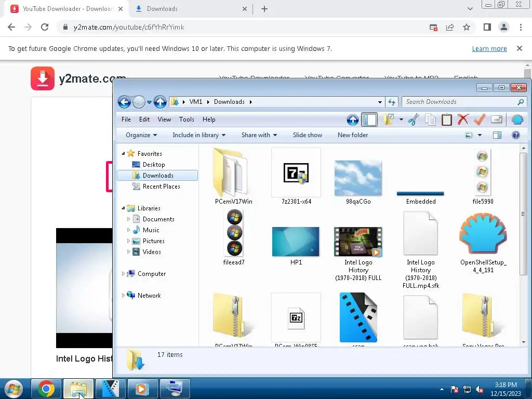Image resolution: width=532 pixels, height=399 pixels.
Task: Open Vegas Pro from the taskbar
Action: point(110,389)
